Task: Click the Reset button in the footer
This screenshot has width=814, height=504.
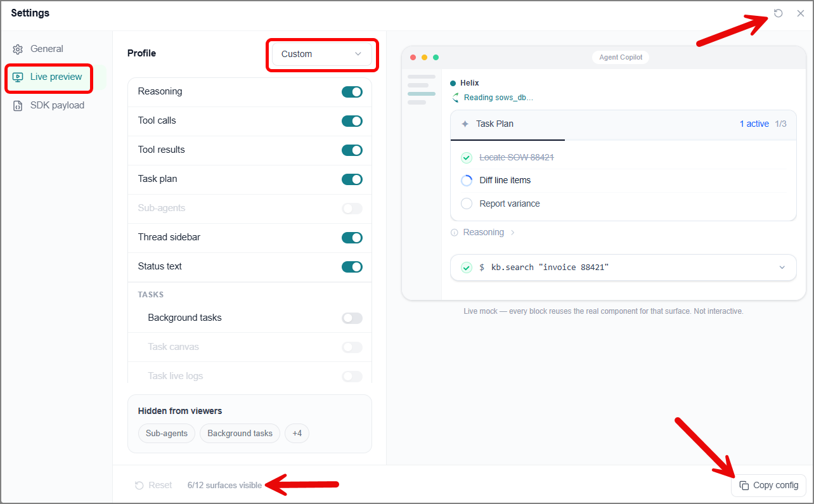Action: tap(153, 485)
